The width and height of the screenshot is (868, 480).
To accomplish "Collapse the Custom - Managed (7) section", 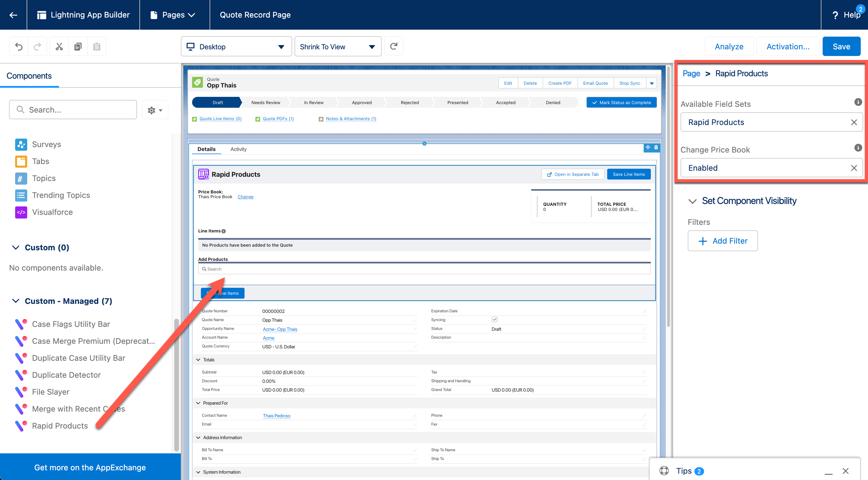I will click(16, 301).
